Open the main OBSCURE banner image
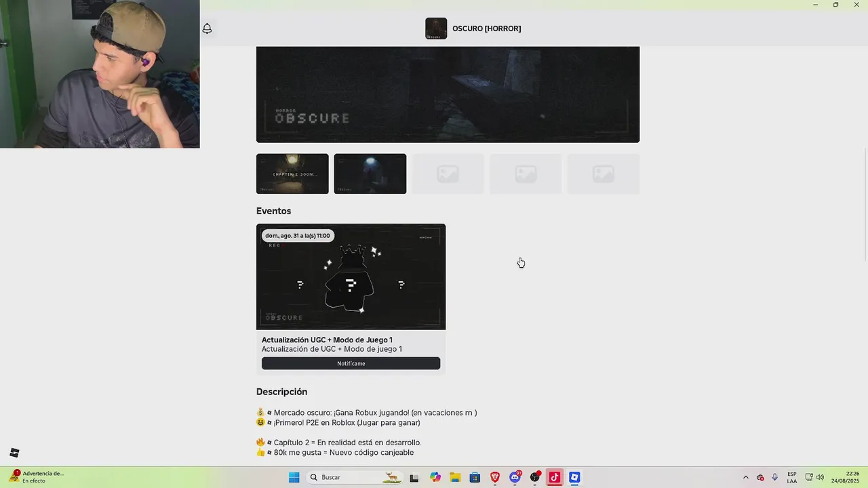 pos(448,94)
